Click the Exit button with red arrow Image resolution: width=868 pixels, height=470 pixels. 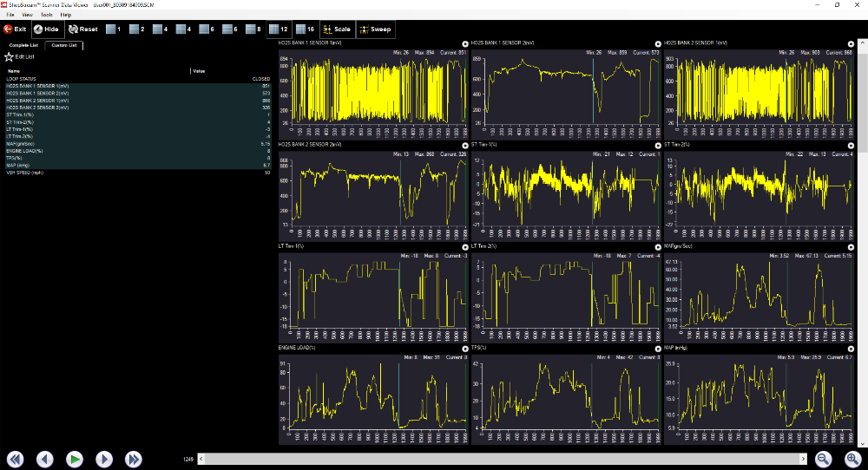pos(16,29)
